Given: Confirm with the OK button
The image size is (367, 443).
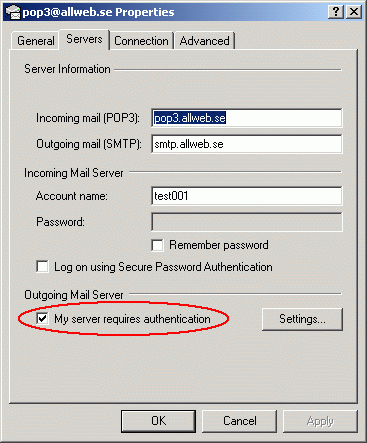Looking at the screenshot, I should point(158,421).
